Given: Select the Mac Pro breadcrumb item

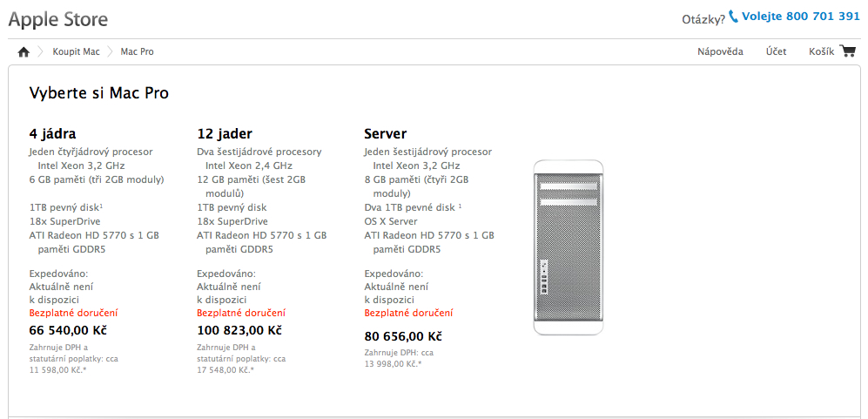Looking at the screenshot, I should [137, 52].
